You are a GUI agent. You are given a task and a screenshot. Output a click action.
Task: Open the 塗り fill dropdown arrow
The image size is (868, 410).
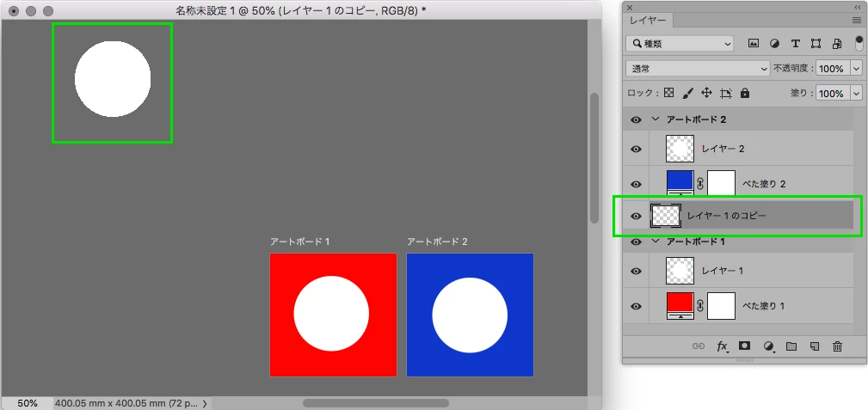[857, 94]
